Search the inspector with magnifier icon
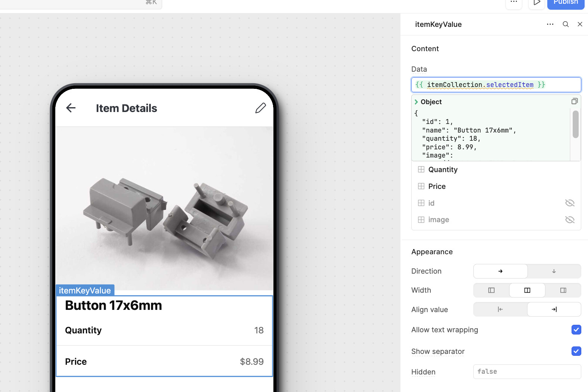The image size is (588, 392). point(566,24)
